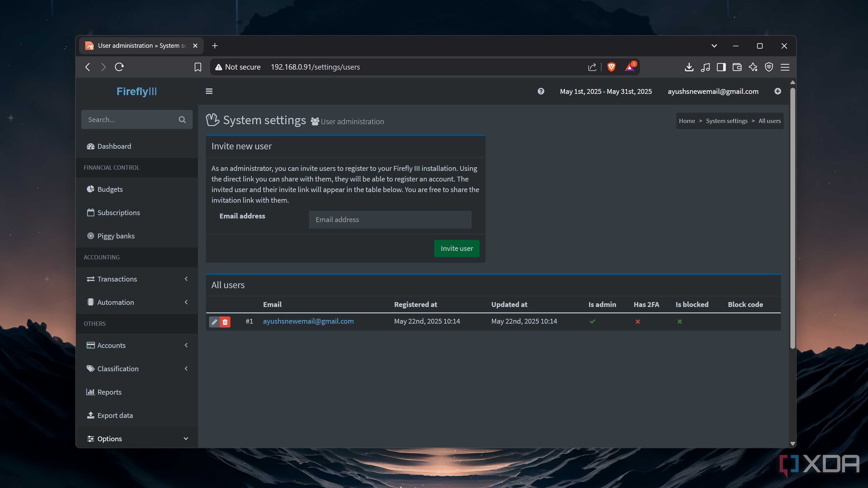Viewport: 868px width, 488px height.
Task: Open Brave Wallet icon
Action: [x=737, y=67]
